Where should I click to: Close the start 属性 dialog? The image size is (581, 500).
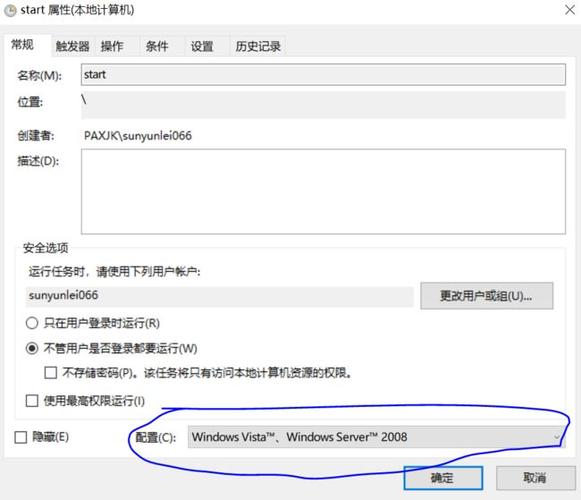(x=570, y=10)
